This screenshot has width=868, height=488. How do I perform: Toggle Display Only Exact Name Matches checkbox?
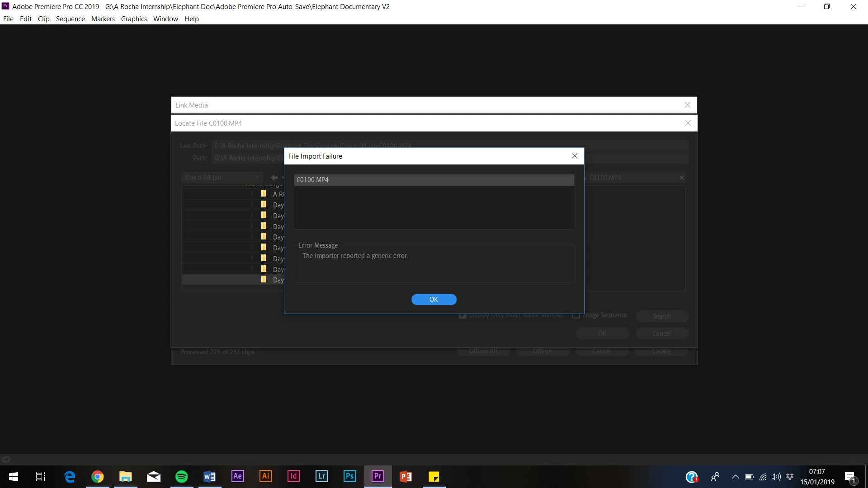[462, 315]
